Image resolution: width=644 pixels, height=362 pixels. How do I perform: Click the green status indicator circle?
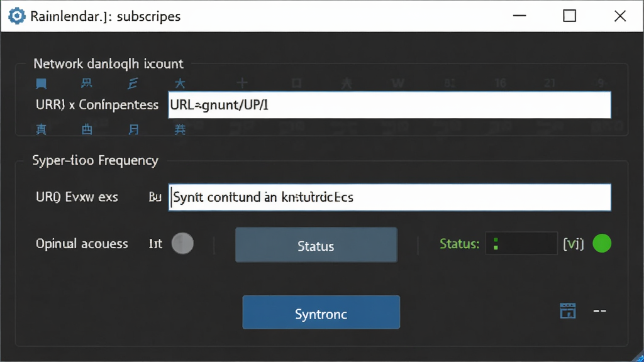tap(602, 243)
